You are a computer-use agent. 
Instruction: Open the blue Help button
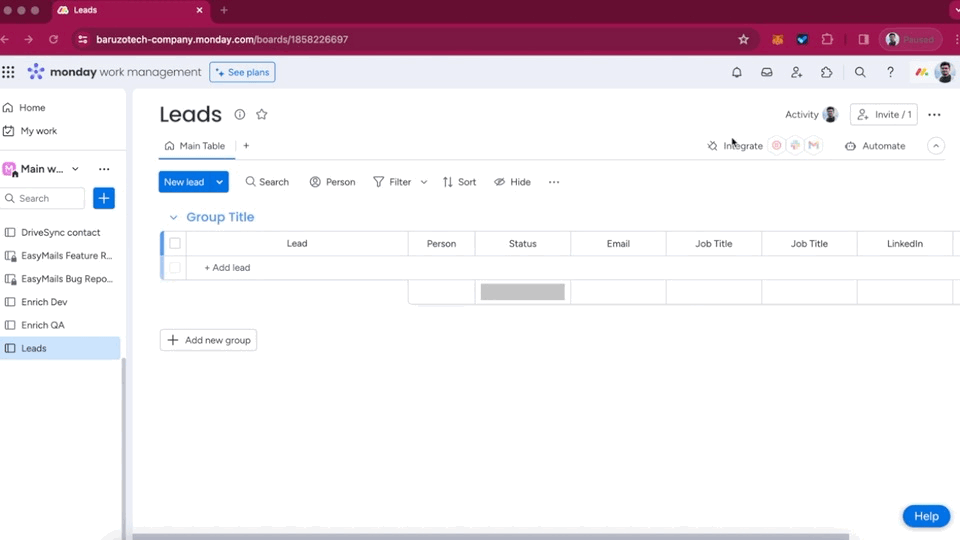click(x=926, y=516)
